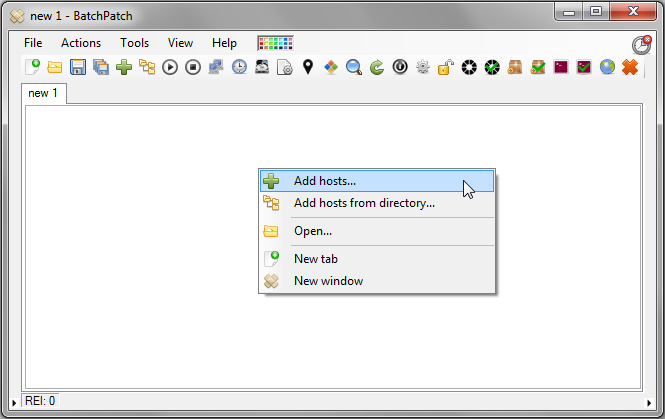Click the task scheduler clock icon at top right
Image resolution: width=665 pixels, height=419 pixels.
click(x=641, y=45)
